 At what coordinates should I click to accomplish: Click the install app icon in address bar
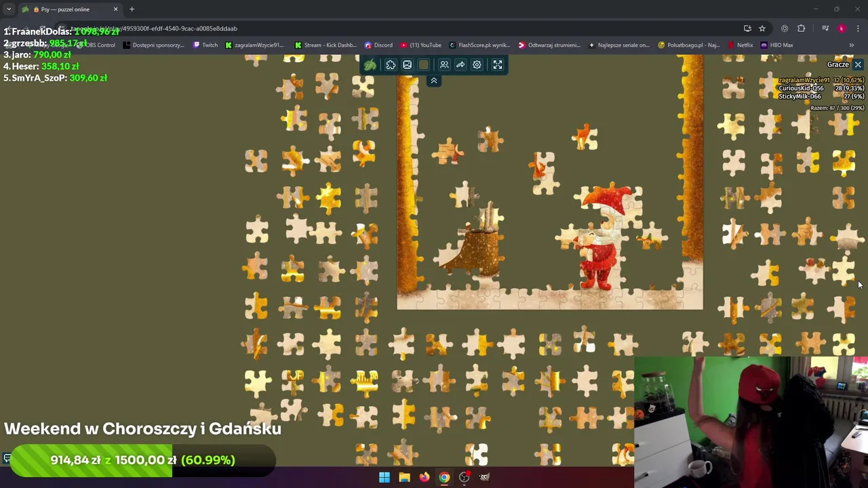(x=747, y=28)
